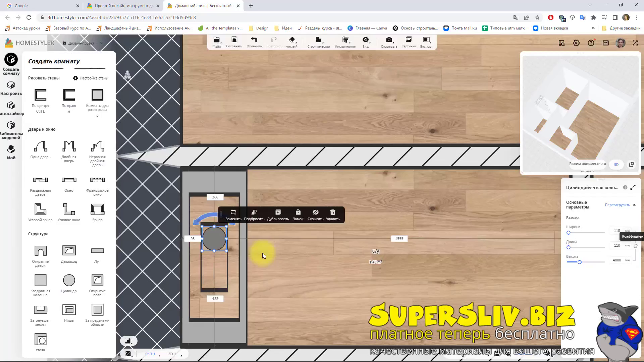Click the Ширина slider handle

[x=568, y=233]
